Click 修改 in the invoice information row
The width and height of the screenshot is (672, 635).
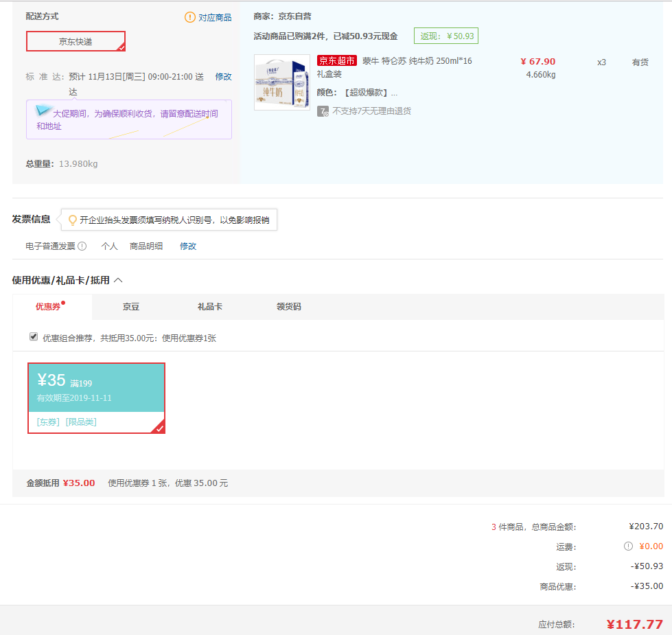pos(188,246)
